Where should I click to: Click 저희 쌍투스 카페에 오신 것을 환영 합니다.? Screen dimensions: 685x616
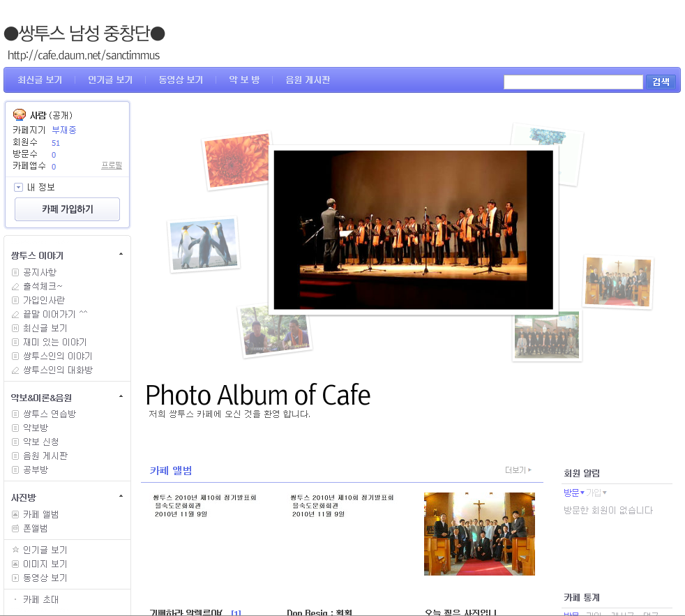pos(229,414)
